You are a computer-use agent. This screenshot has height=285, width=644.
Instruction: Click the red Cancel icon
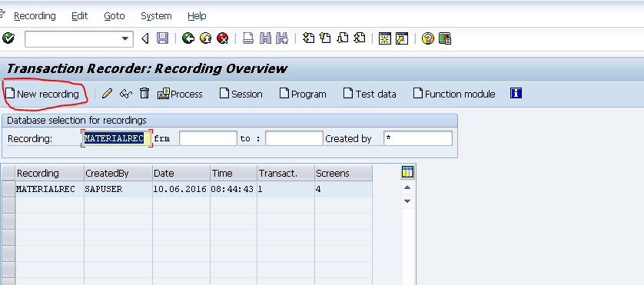tap(223, 38)
